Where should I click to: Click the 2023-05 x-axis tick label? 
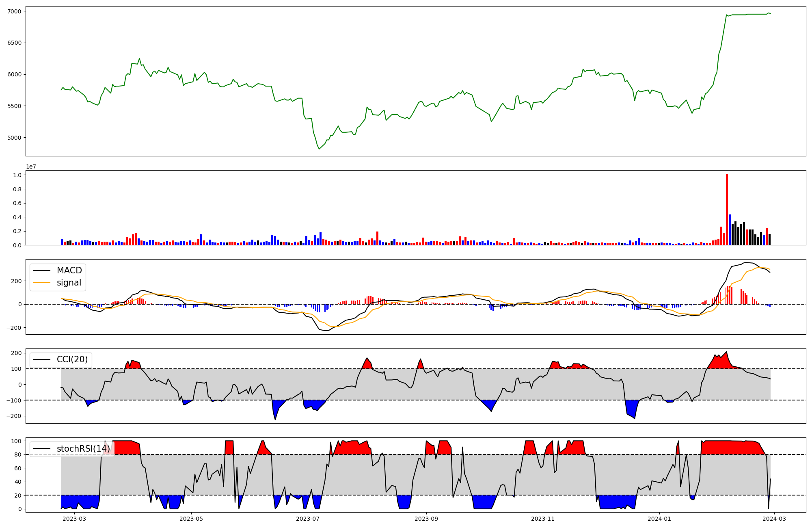click(x=191, y=519)
